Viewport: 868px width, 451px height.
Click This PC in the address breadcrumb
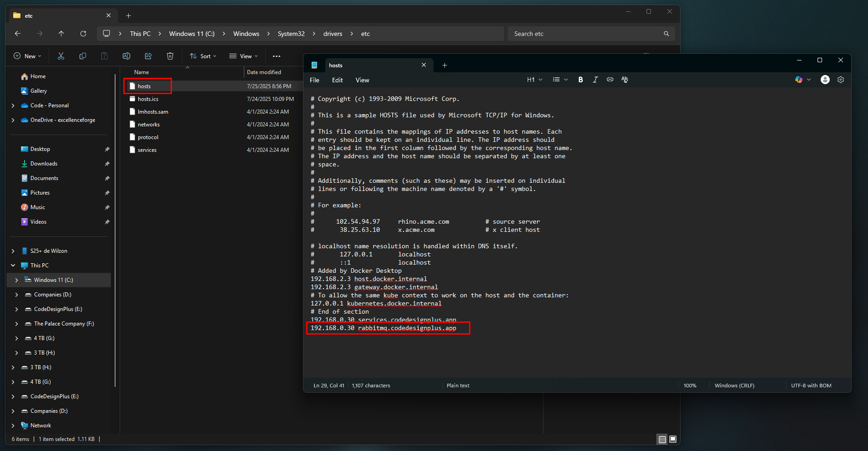point(140,34)
